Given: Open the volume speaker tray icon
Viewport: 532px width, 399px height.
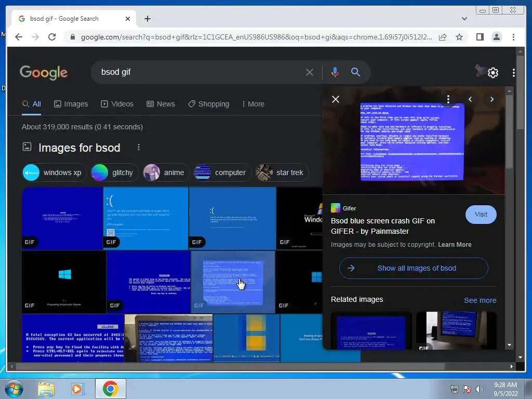Looking at the screenshot, I should pyautogui.click(x=479, y=389).
